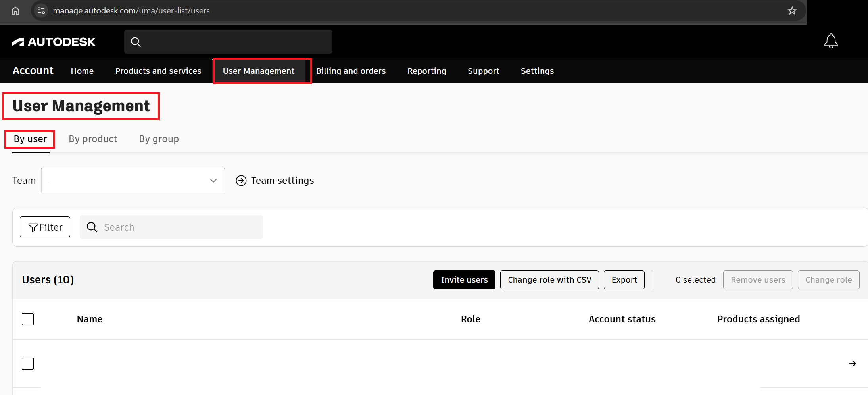Select the User Management menu item

pos(259,71)
